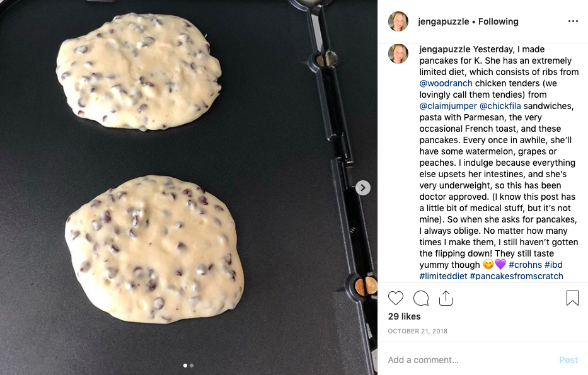This screenshot has width=588, height=375.
Task: Select the second carousel dot indicator
Action: pos(192,366)
